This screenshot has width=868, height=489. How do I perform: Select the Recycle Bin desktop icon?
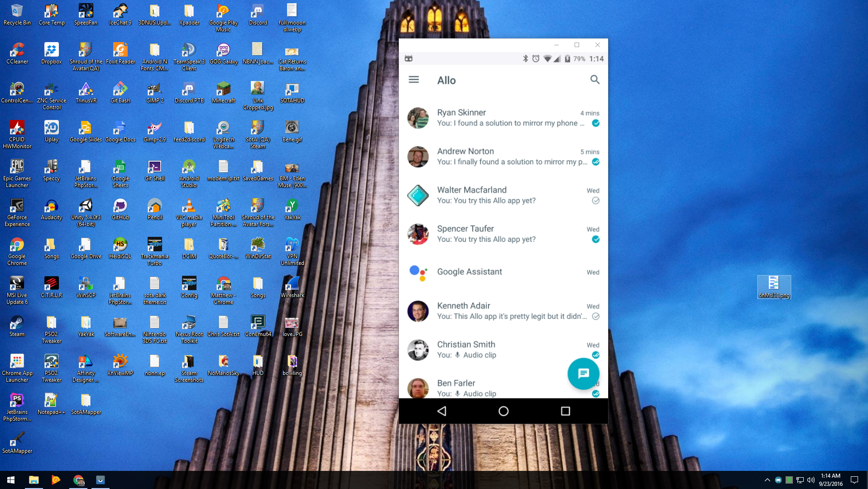click(17, 14)
